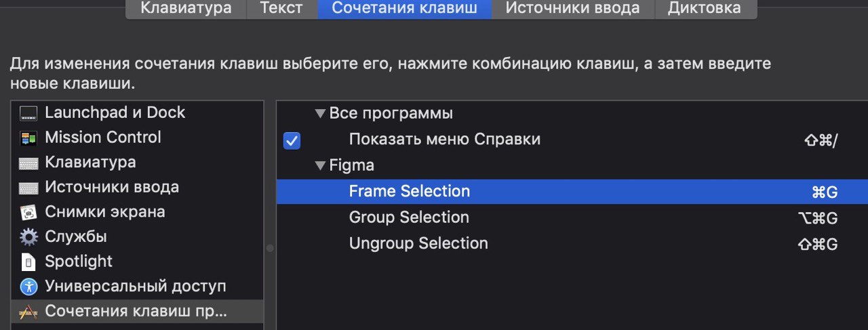Switch to the Клавиатура tab
The image size is (868, 330).
point(186,9)
